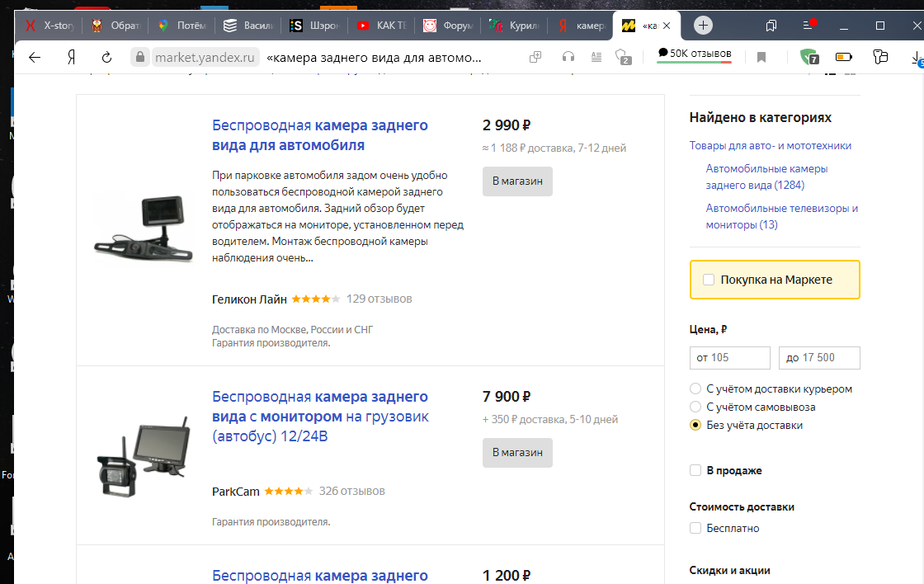Viewport: 924px width, 584px height.
Task: Open the protection shield icon with badge 2
Action: pyautogui.click(x=624, y=57)
